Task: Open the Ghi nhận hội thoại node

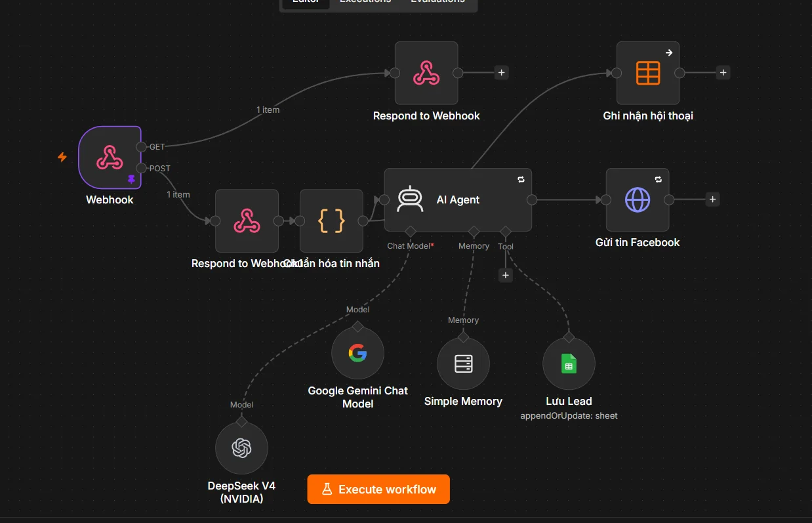Action: (648, 73)
